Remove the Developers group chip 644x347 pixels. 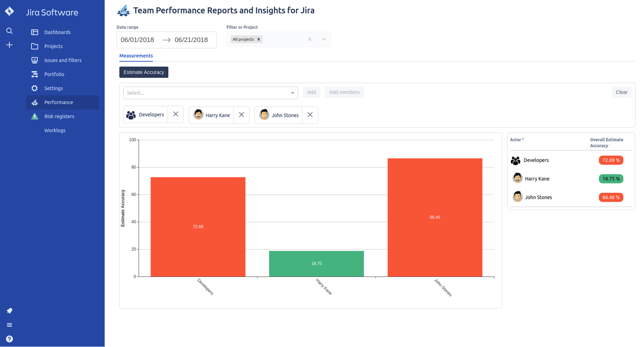(x=176, y=114)
